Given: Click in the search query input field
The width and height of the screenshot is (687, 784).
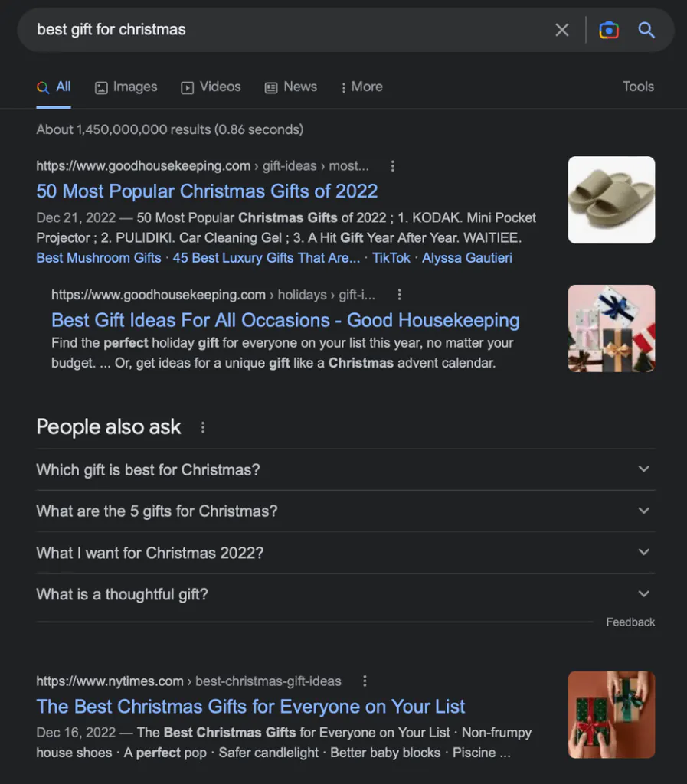Looking at the screenshot, I should [x=290, y=30].
